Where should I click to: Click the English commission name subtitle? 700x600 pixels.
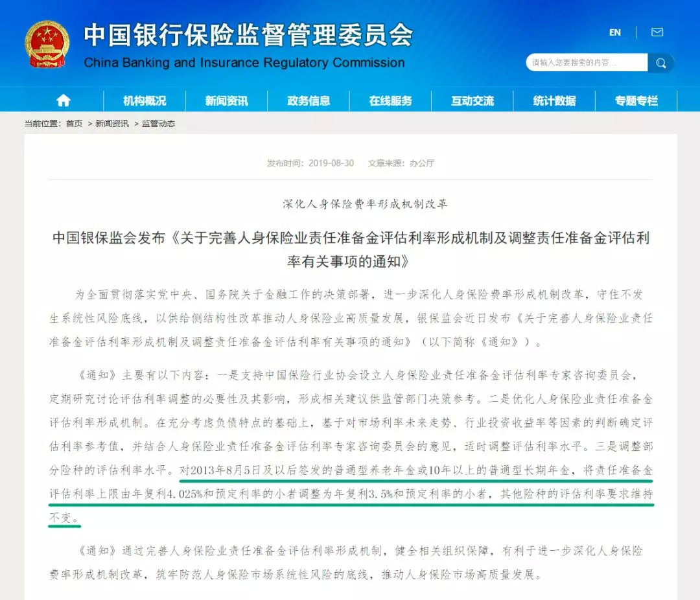(244, 62)
